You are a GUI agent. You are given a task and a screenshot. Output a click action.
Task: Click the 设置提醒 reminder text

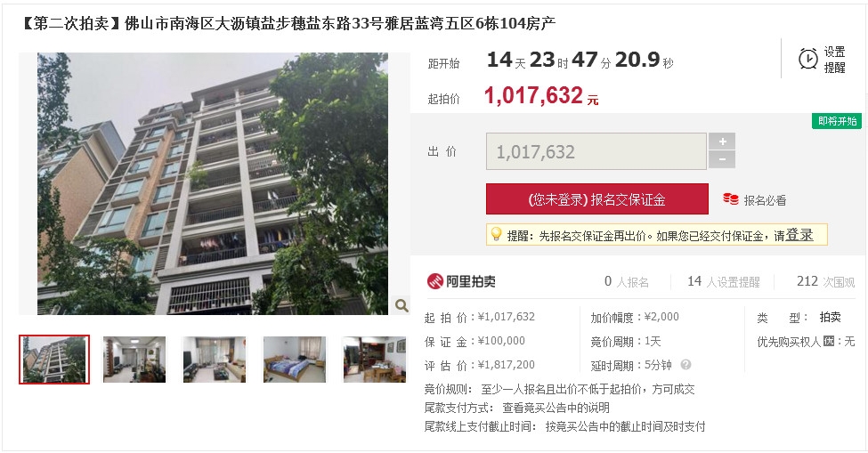[835, 60]
